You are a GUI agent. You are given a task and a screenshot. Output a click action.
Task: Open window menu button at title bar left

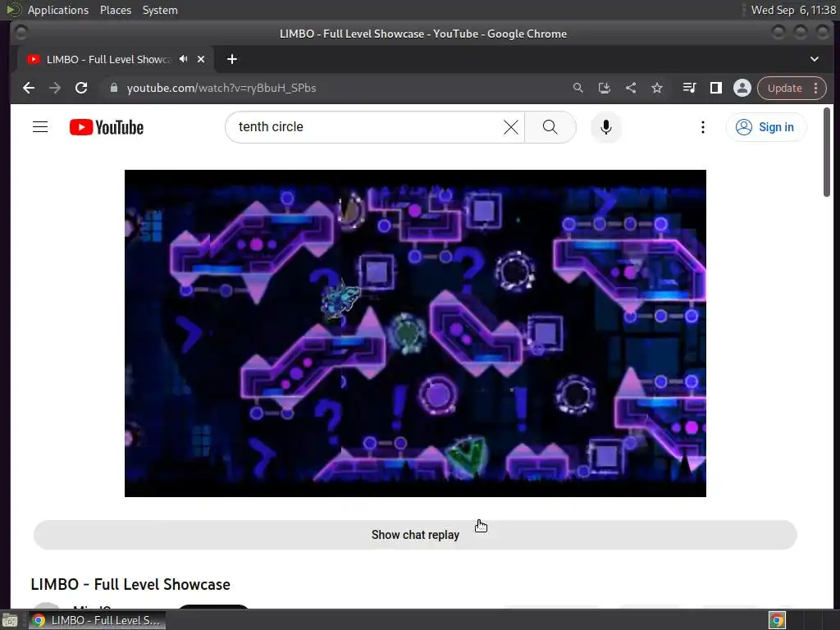coord(21,33)
